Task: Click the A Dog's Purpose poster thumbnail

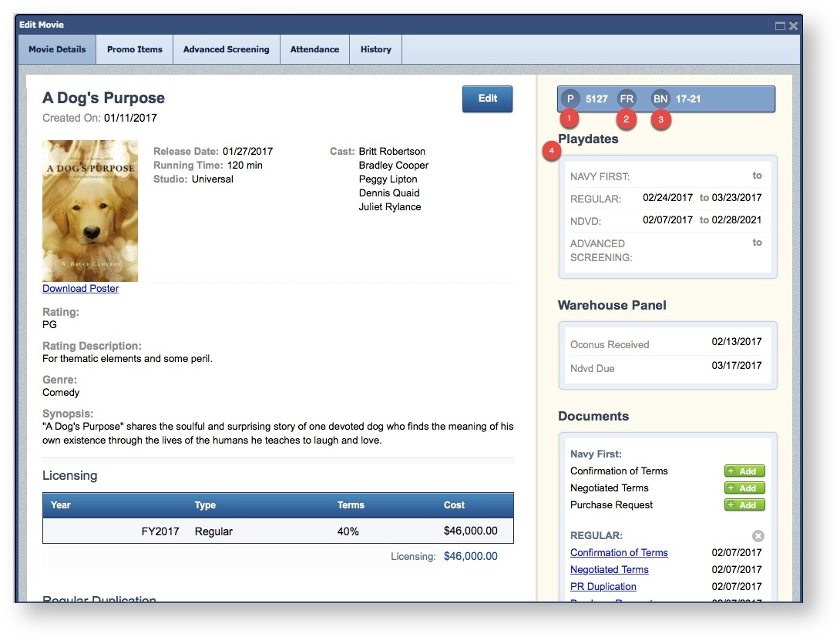Action: point(90,211)
